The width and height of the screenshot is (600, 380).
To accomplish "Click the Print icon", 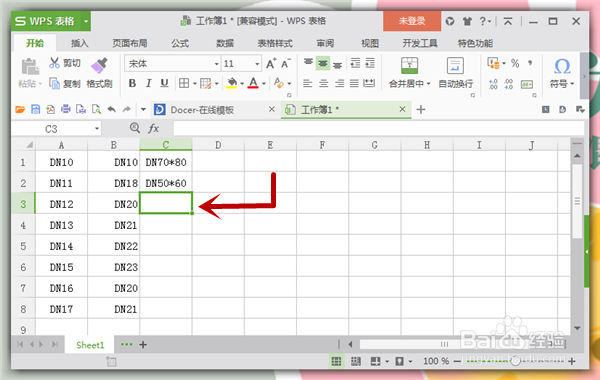I will [x=66, y=109].
